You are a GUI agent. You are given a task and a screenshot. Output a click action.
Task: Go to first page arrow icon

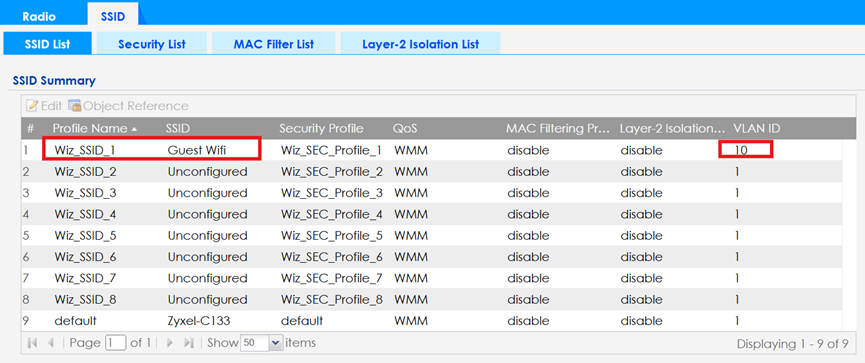click(32, 343)
